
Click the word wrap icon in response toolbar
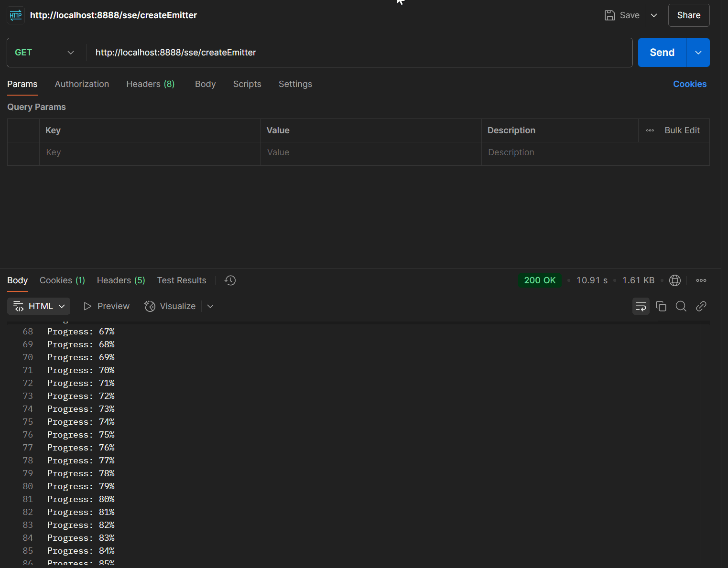(x=641, y=306)
